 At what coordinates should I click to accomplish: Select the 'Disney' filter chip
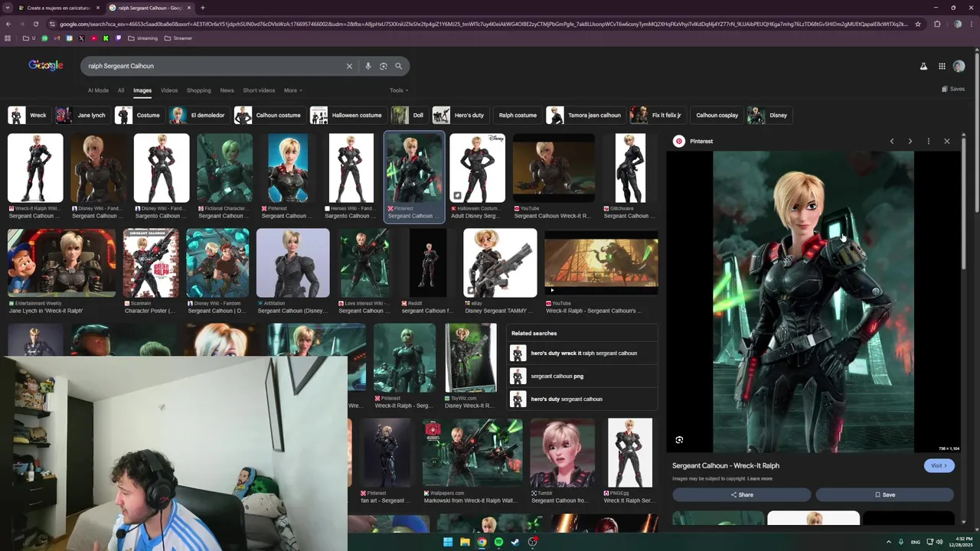(x=769, y=116)
